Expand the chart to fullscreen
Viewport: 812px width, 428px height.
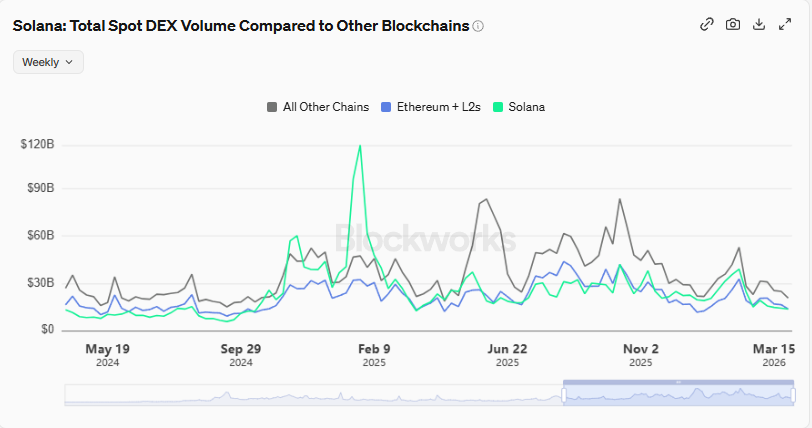coord(785,25)
